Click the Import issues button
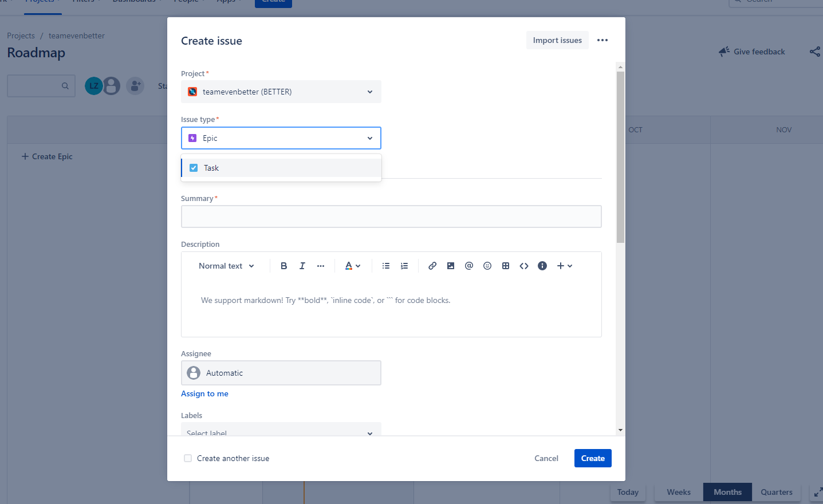Screen dimensions: 823x504 coord(557,40)
